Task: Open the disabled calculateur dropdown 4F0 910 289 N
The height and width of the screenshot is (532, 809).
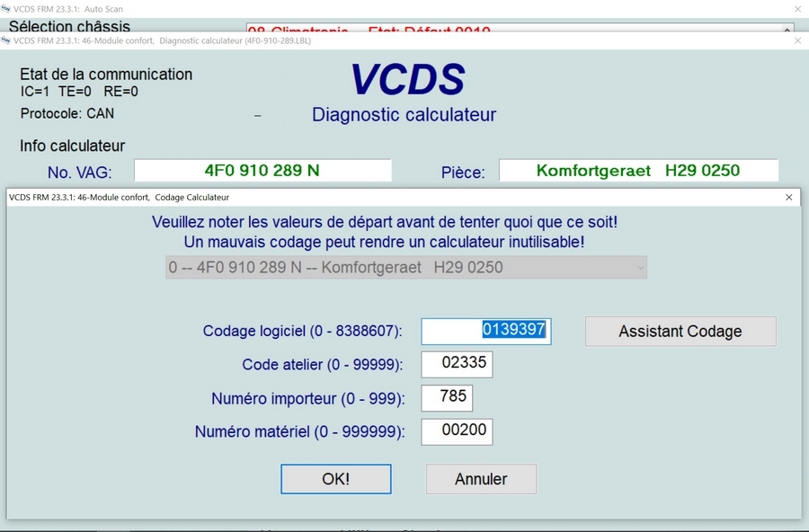Action: tap(406, 267)
